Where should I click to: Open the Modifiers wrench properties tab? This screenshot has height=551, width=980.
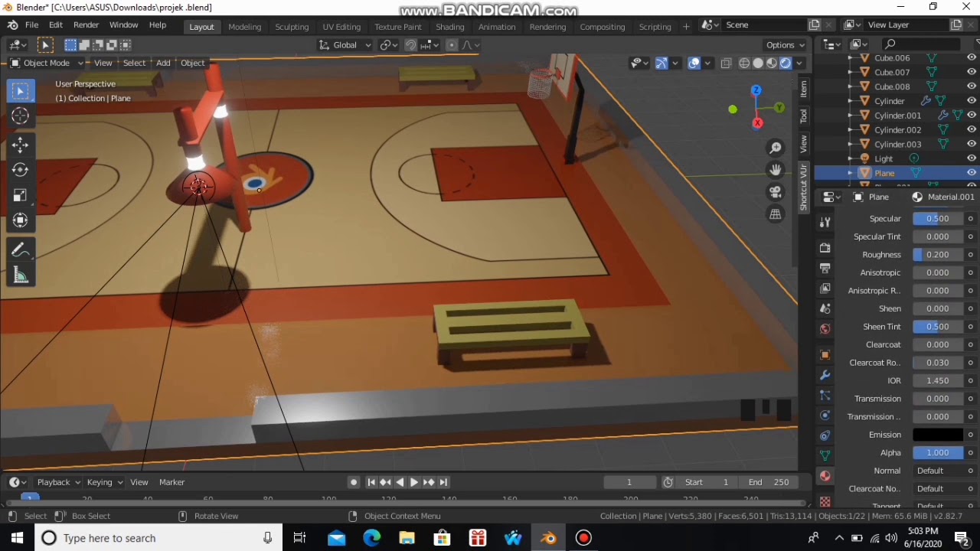825,376
